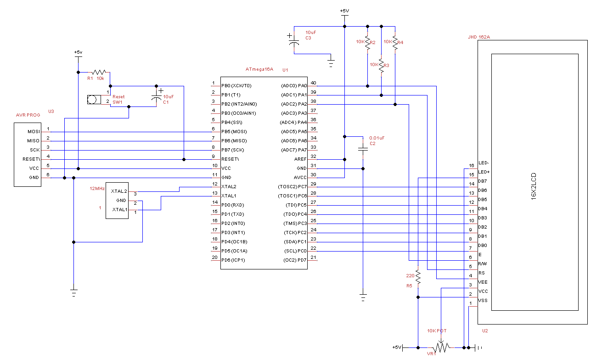Viewport: 602px width, 364px height.
Task: Click the R/W pin label on LCD
Action: coord(483,264)
